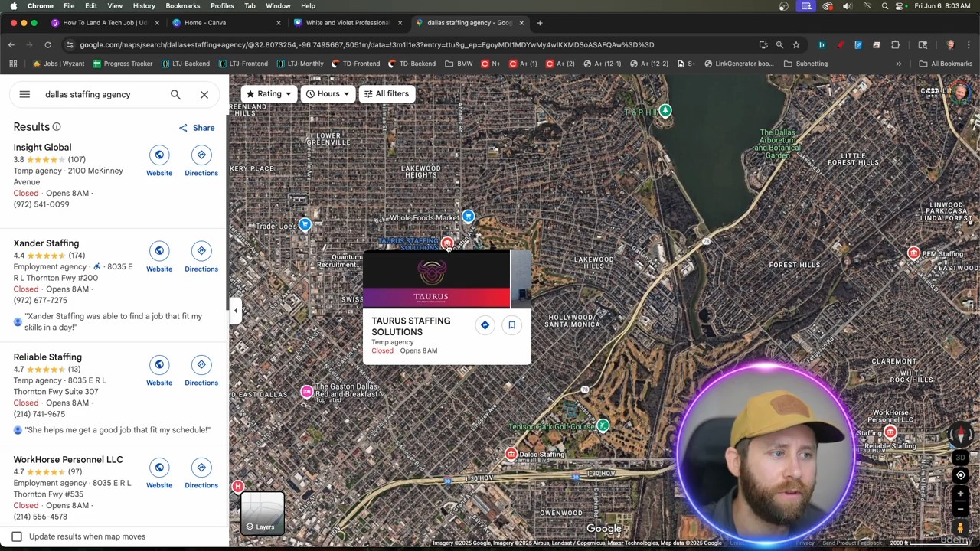Open the Hours filter dropdown
This screenshot has height=551, width=980.
click(328, 94)
